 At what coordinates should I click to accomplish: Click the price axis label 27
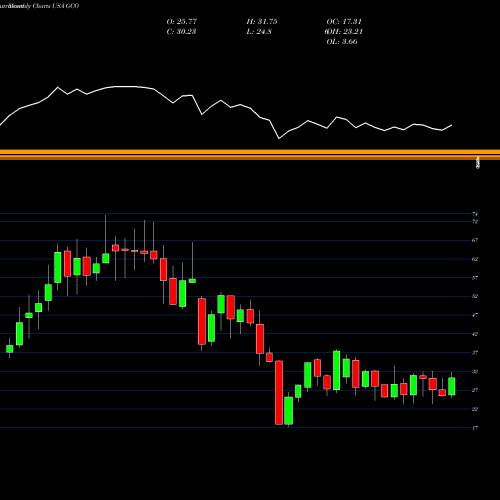pyautogui.click(x=475, y=390)
